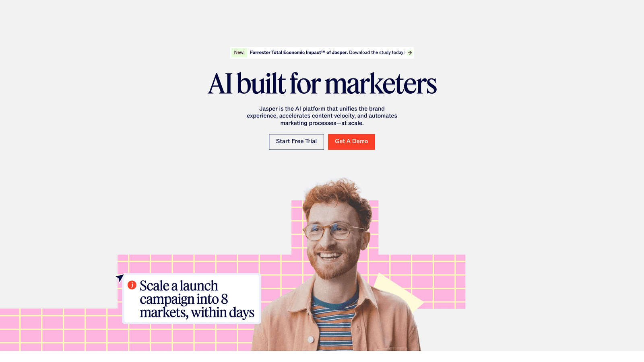
Task: Start the free trial
Action: click(x=296, y=142)
